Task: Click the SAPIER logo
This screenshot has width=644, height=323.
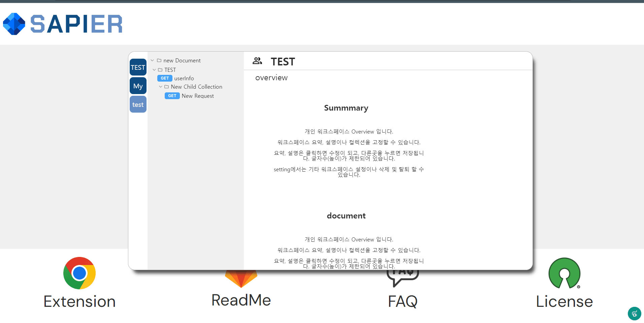Action: (x=63, y=24)
